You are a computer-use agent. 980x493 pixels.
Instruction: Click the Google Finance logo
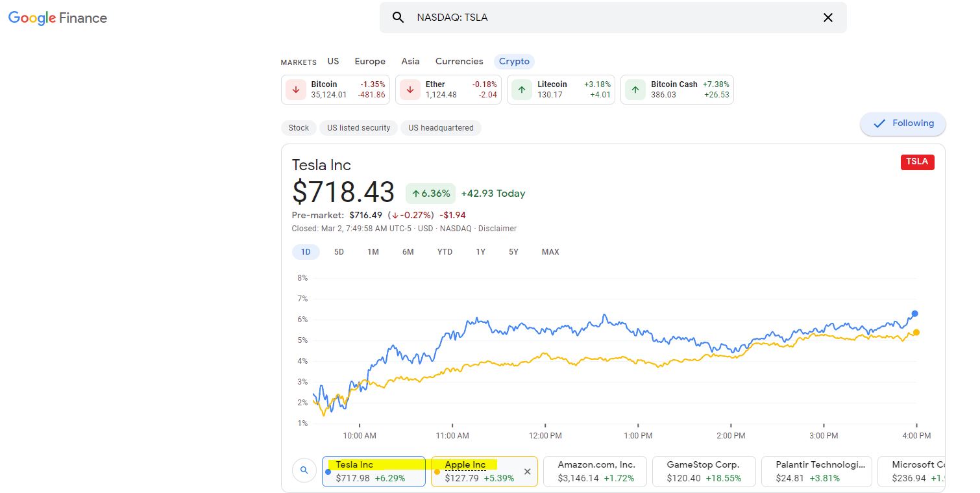tap(58, 18)
